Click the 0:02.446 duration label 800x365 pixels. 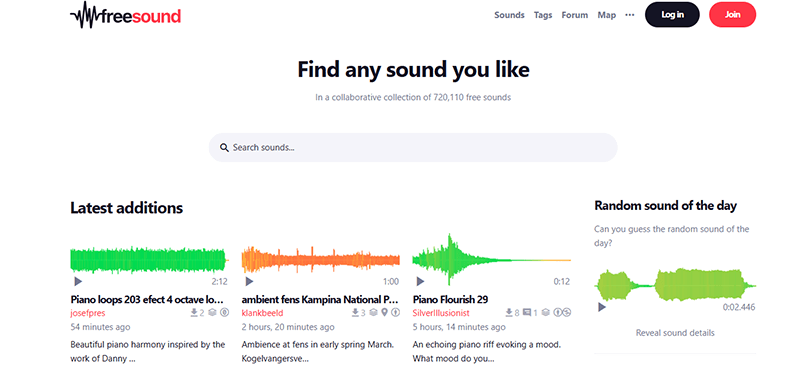(739, 307)
